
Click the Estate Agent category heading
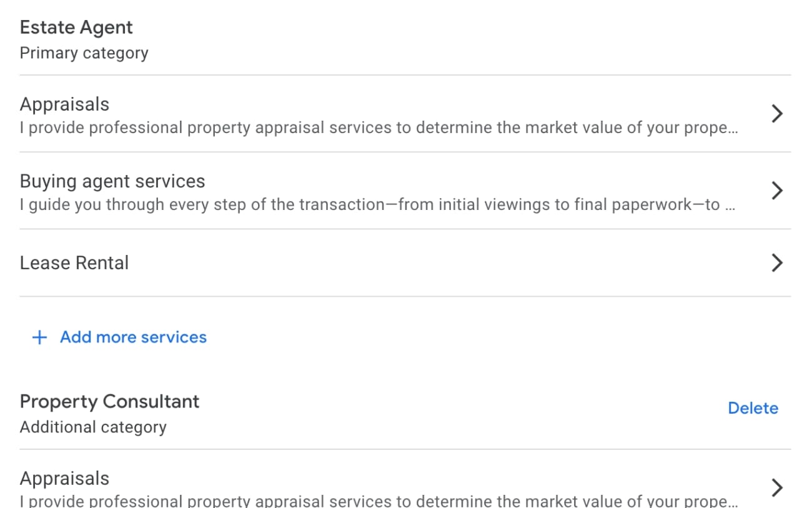[x=76, y=27]
